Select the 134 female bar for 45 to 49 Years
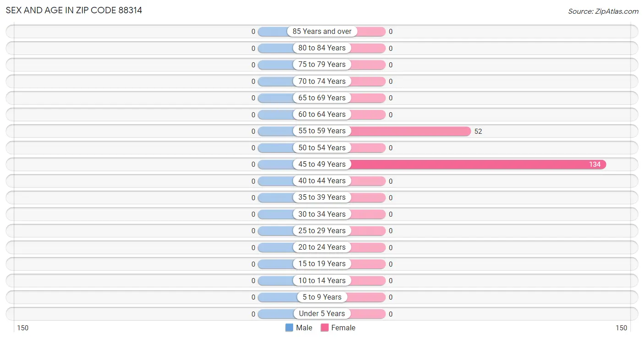This screenshot has width=644, height=339. pos(478,164)
